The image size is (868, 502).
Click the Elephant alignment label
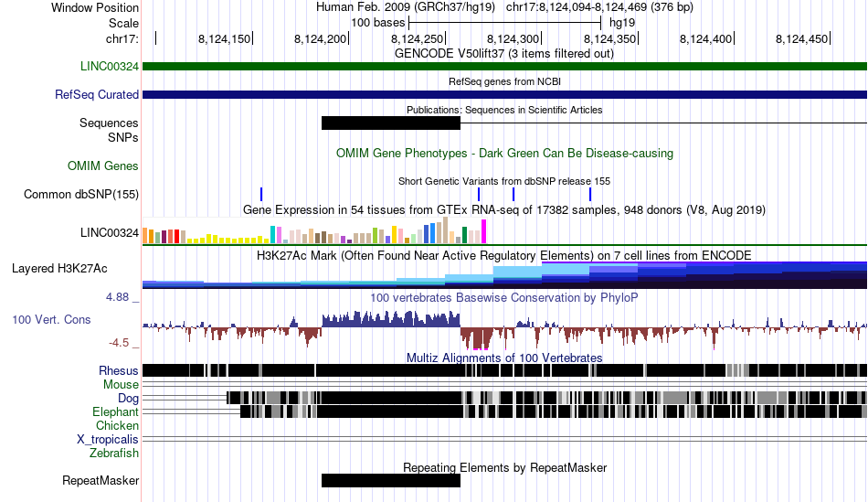point(115,412)
